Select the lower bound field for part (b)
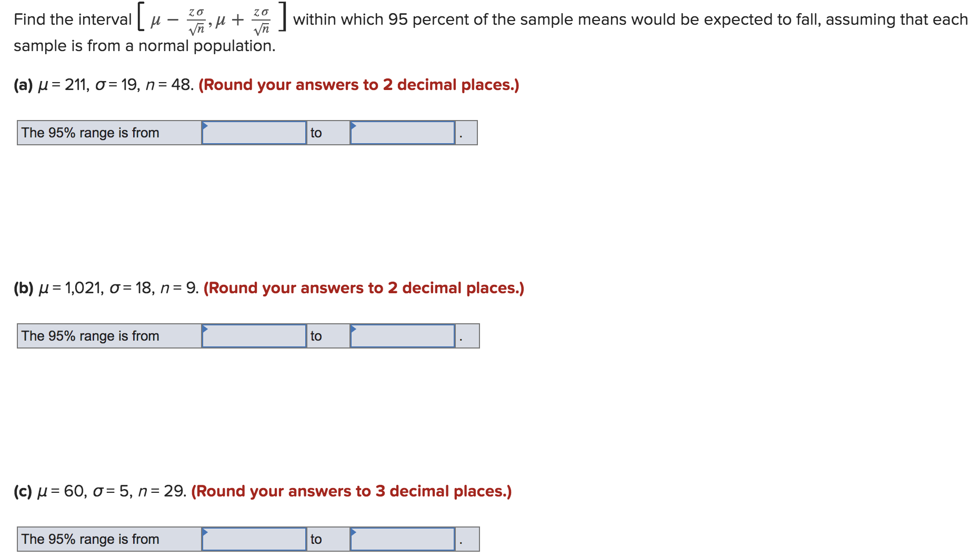Screen dimensions: 980x557 (254, 336)
